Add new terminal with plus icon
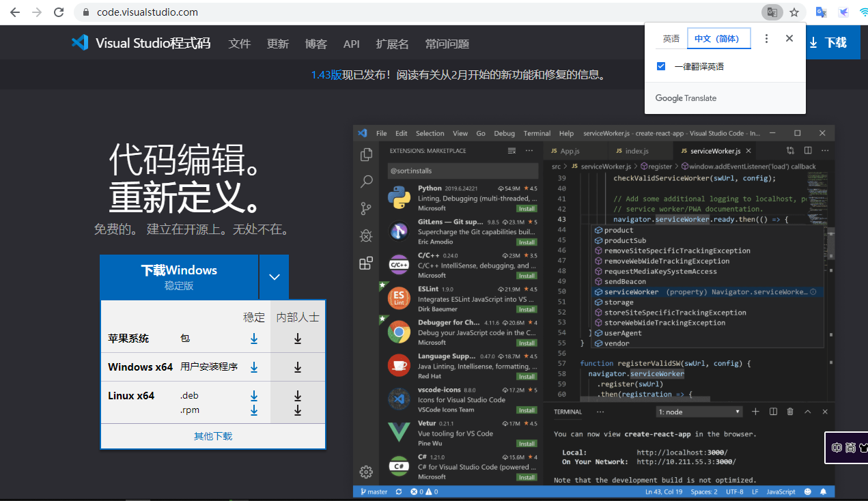 pos(755,412)
